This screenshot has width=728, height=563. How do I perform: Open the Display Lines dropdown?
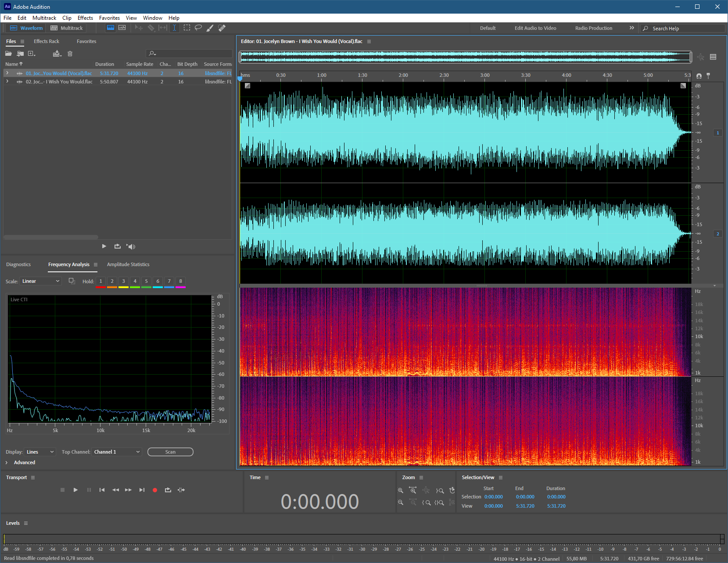click(40, 452)
